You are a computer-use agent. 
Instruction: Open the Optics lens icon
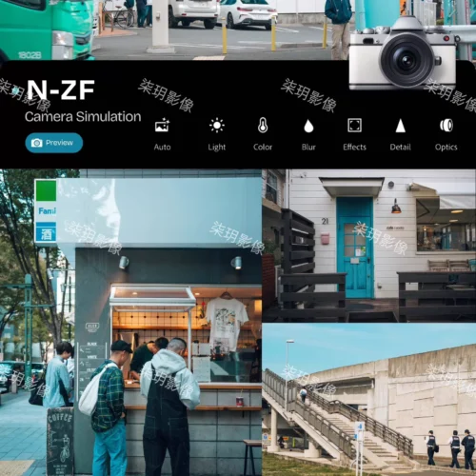click(446, 126)
